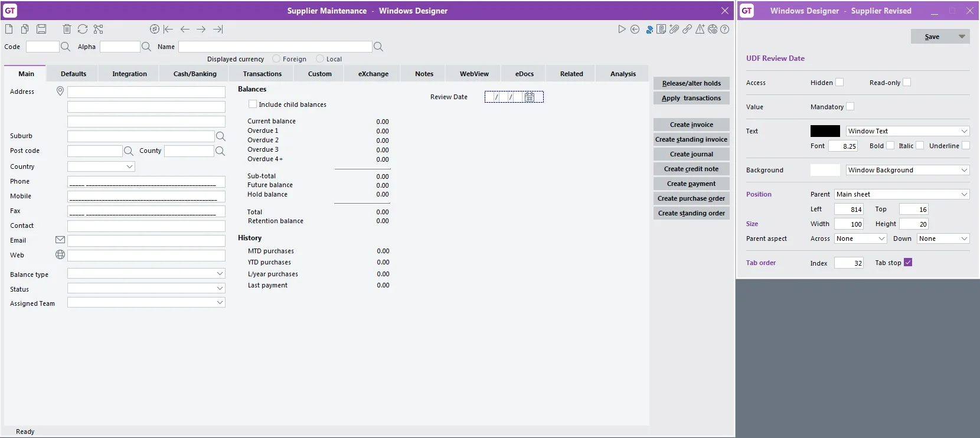Click the white background colour swatch
The height and width of the screenshot is (438, 980).
[x=825, y=170]
